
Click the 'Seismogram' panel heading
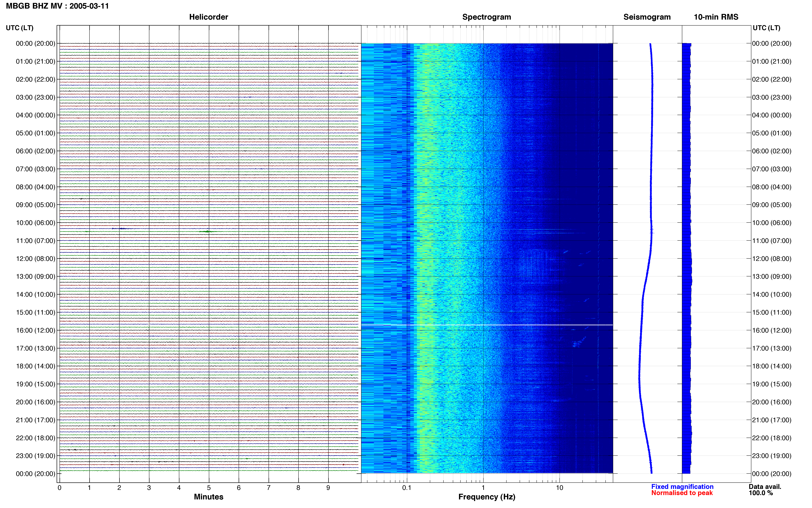pos(647,17)
